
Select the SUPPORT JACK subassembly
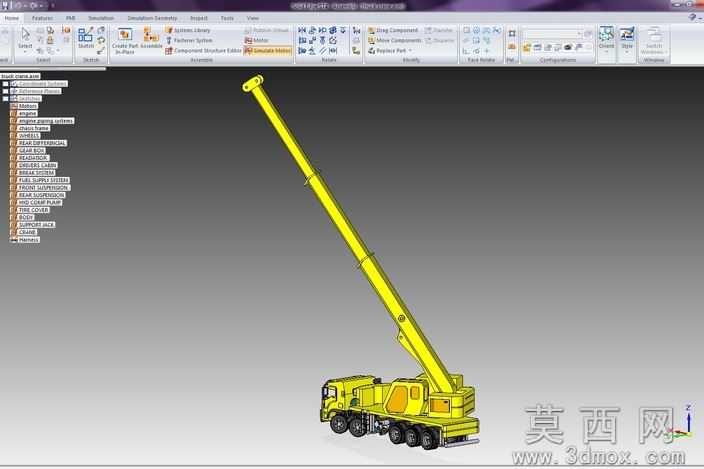click(x=36, y=225)
